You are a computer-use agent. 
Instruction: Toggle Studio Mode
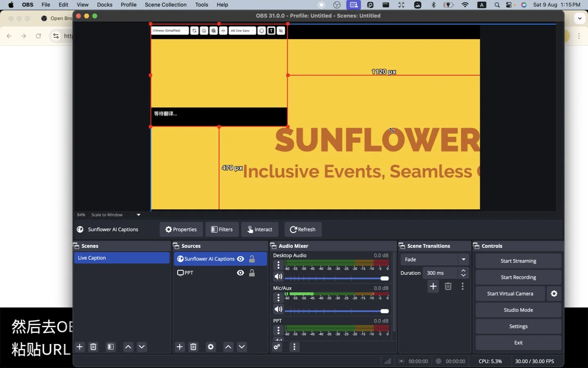(518, 310)
